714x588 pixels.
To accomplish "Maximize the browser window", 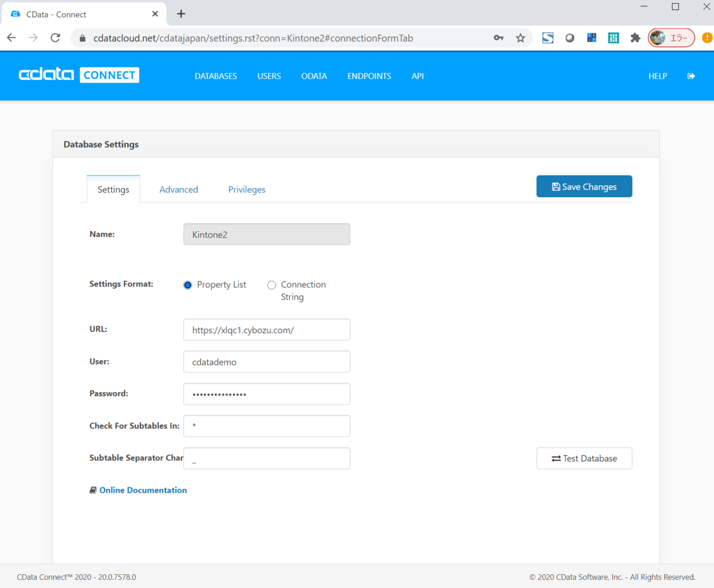I will coord(675,7).
